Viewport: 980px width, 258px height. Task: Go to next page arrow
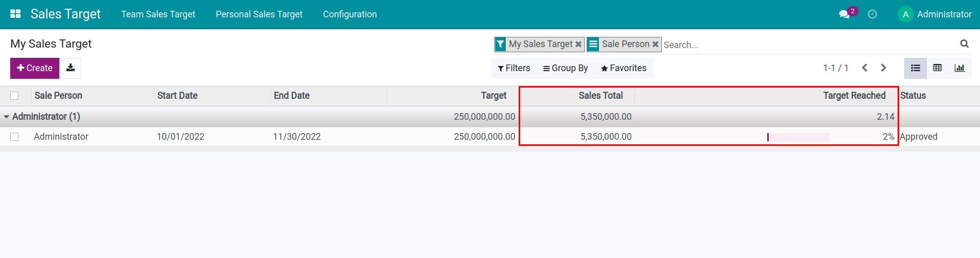click(883, 68)
